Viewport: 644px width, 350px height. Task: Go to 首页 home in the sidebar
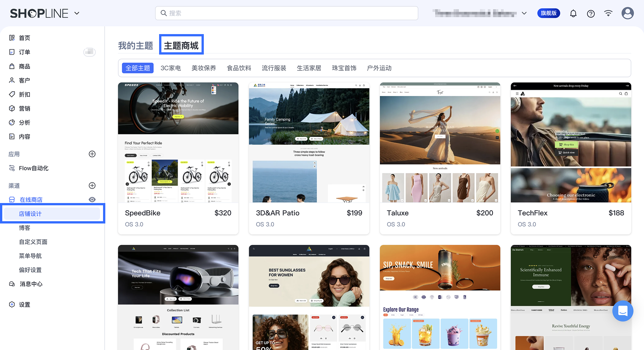click(20, 38)
